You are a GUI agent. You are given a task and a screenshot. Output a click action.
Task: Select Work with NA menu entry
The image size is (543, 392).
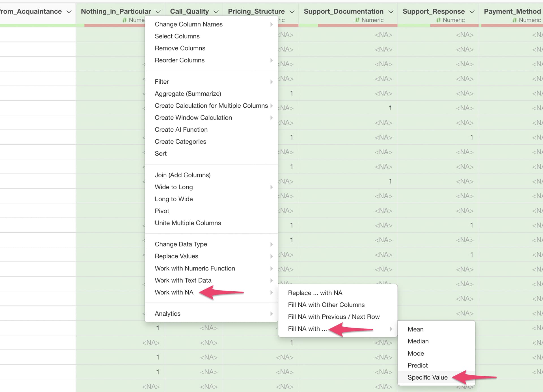pos(174,292)
